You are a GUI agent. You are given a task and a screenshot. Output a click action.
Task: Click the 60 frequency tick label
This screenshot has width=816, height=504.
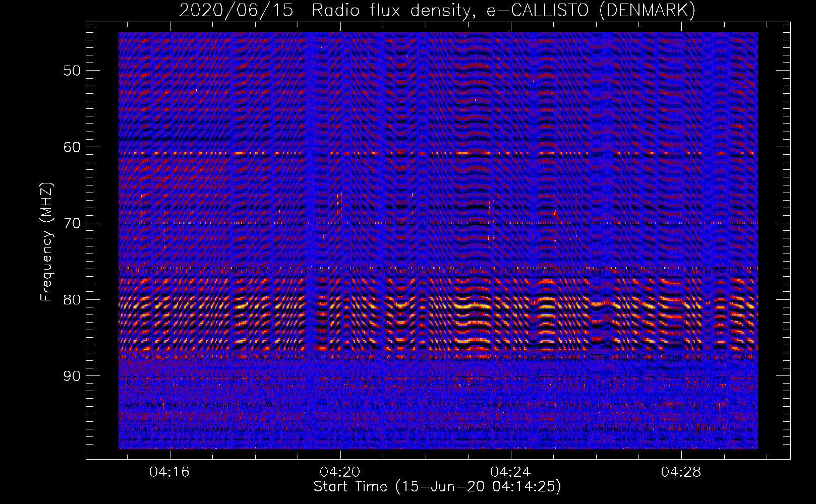[72, 147]
